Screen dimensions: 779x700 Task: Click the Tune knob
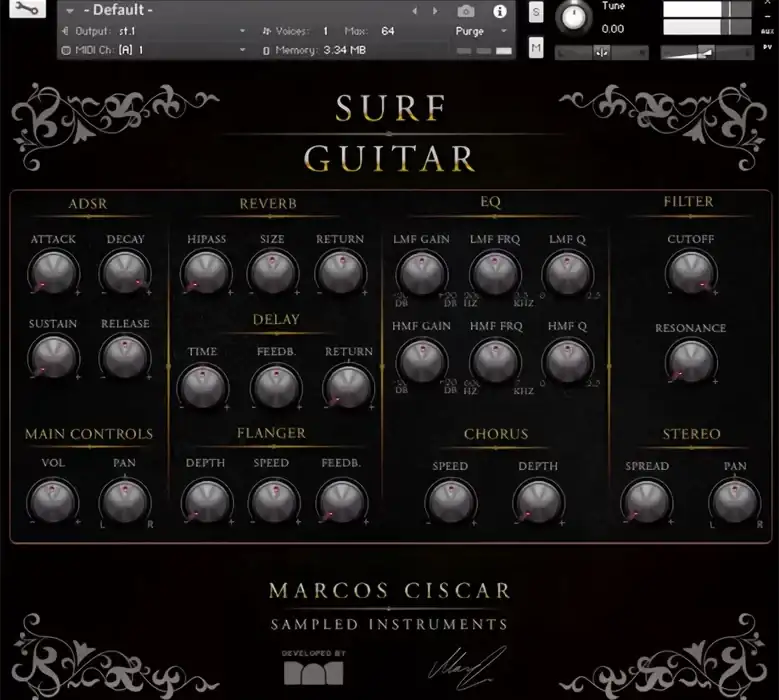click(x=574, y=18)
